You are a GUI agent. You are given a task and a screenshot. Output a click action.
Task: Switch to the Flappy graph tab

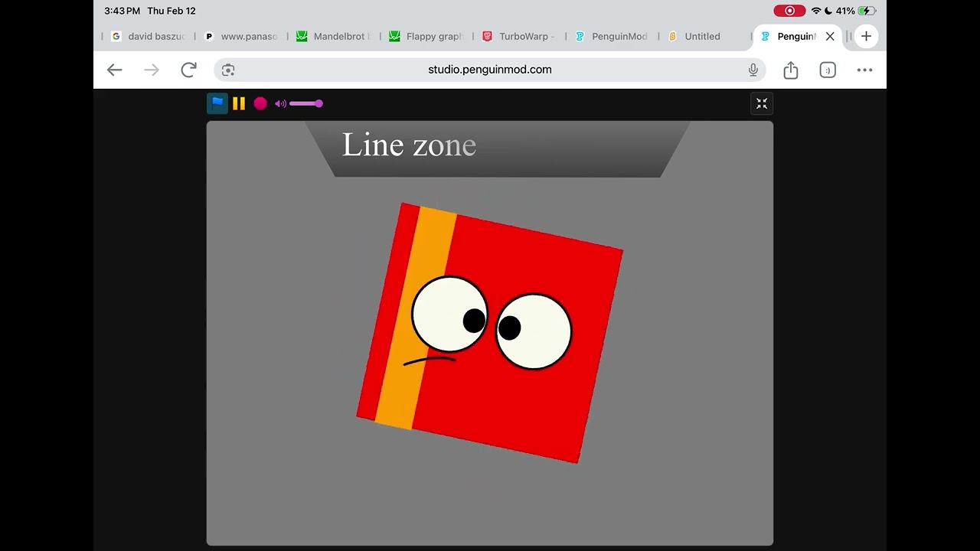coord(426,36)
